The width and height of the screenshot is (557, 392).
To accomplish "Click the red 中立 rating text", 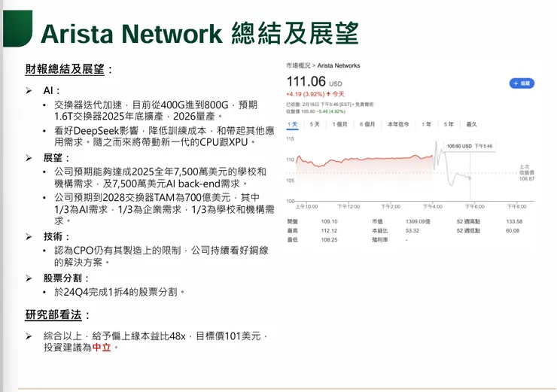I will [x=102, y=348].
